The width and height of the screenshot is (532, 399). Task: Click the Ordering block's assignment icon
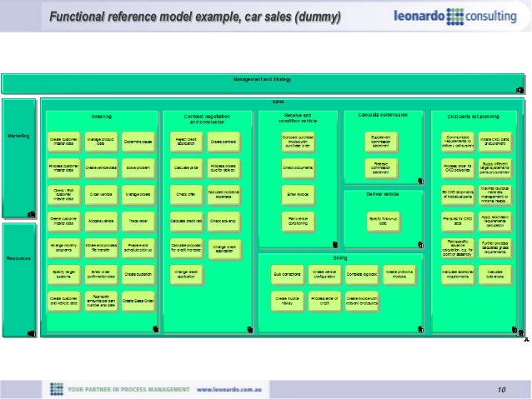pyautogui.click(x=155, y=329)
